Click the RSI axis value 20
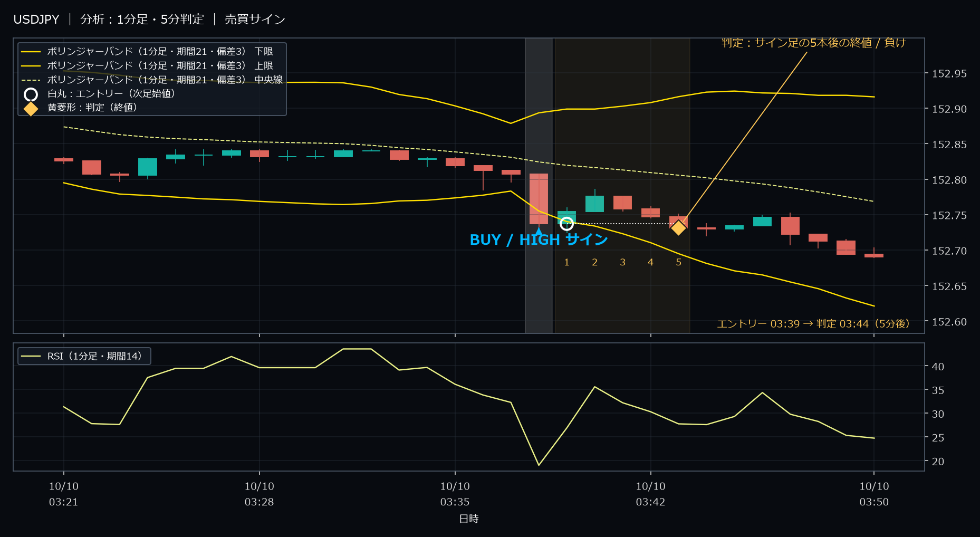 pyautogui.click(x=938, y=462)
